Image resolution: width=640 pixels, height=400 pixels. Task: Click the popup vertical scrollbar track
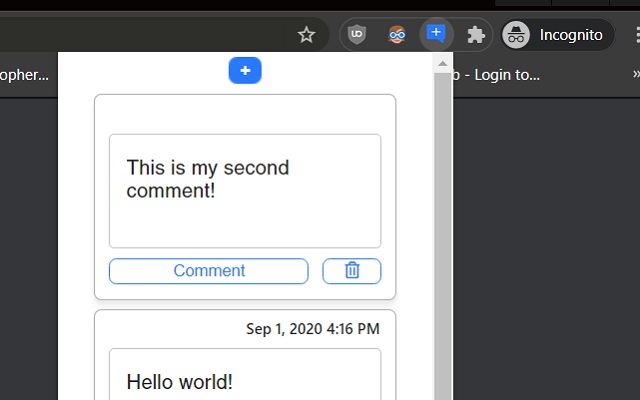coord(442,237)
